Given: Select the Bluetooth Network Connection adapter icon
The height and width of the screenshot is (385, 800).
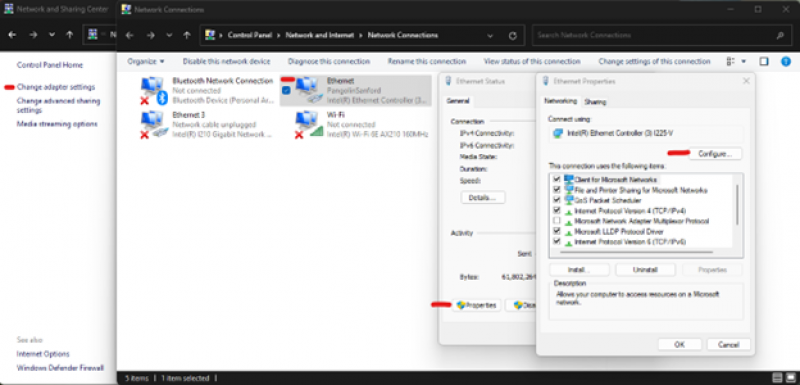Looking at the screenshot, I should click(154, 91).
